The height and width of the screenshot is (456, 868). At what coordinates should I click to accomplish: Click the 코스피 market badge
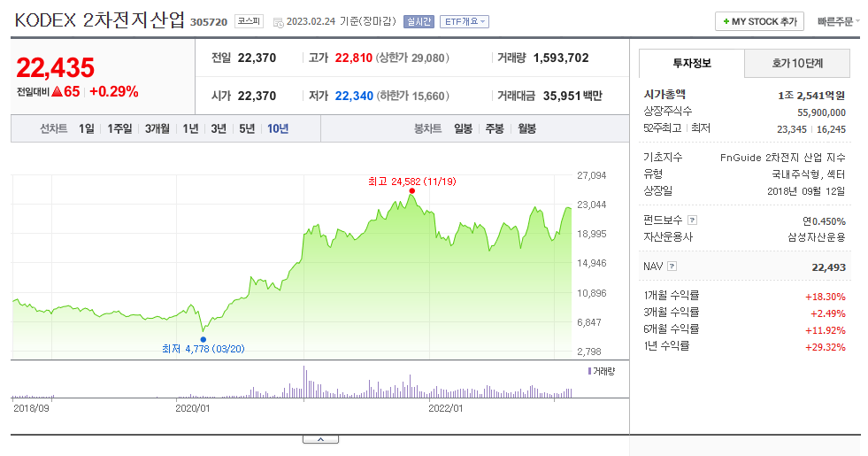249,21
